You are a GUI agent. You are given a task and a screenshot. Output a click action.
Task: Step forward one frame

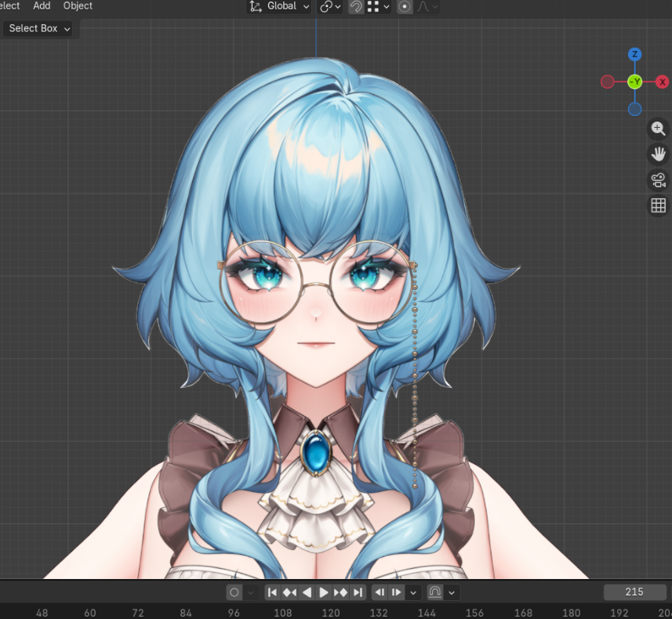(397, 592)
